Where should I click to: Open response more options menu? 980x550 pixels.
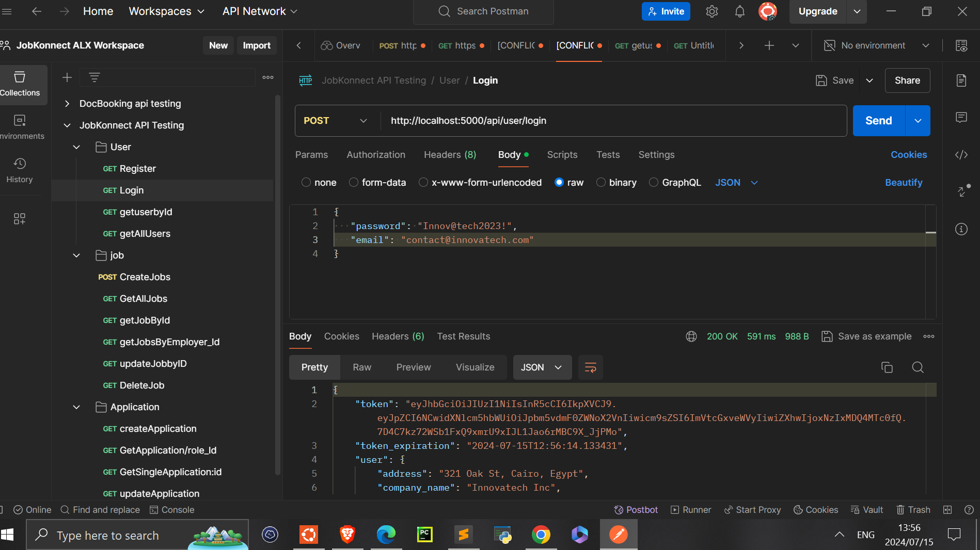tap(929, 336)
